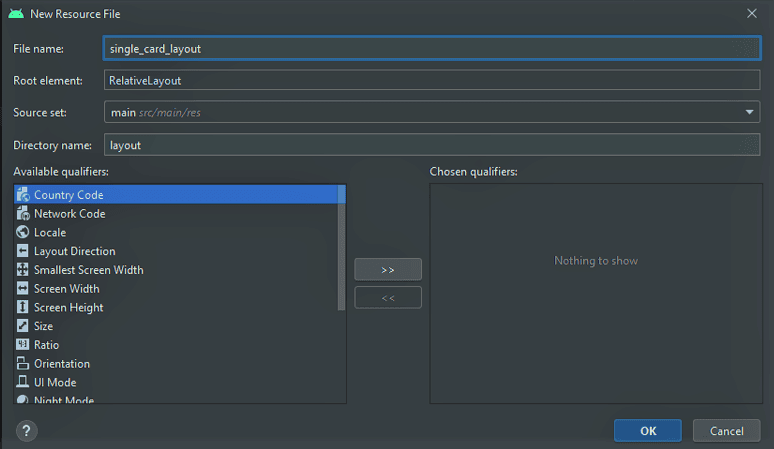Click the Locale globe icon
This screenshot has height=449, width=774.
click(23, 232)
